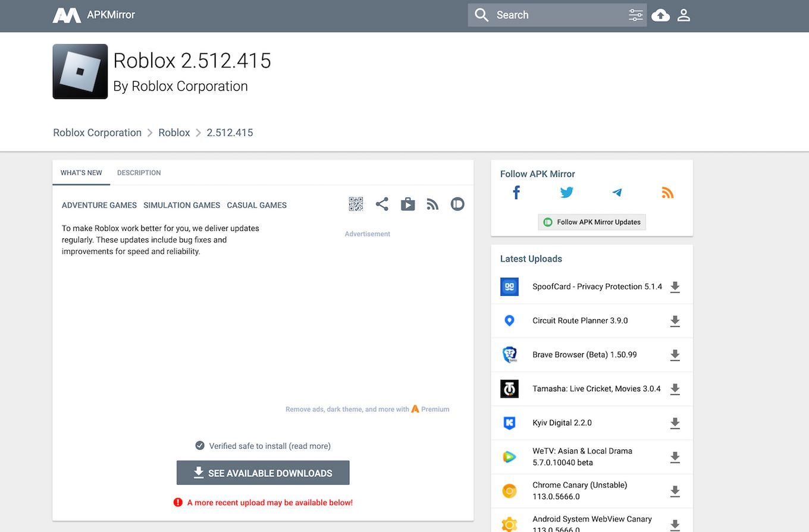Click By Roblox Corporation developer name
The image size is (809, 532).
180,87
